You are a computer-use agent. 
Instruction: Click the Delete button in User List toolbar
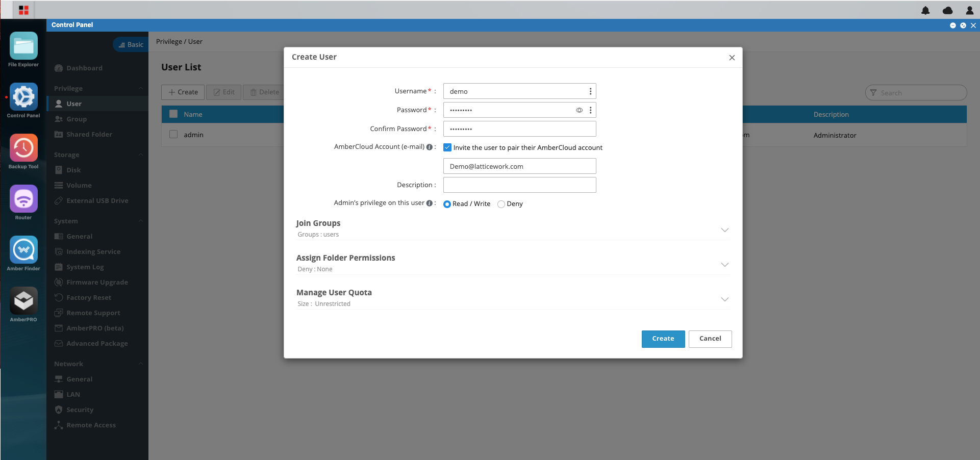[264, 92]
